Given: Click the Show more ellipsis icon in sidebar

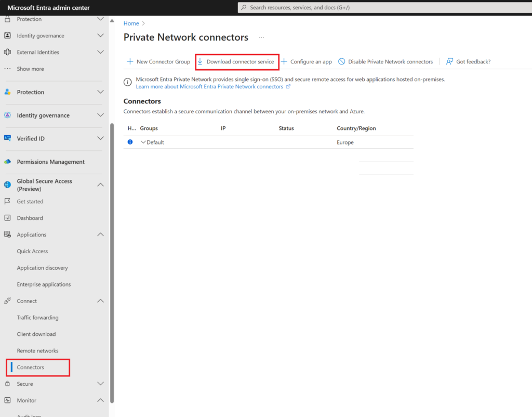Looking at the screenshot, I should coord(7,69).
